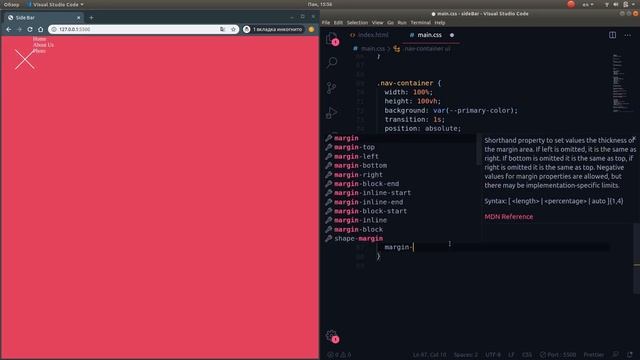Open the Explorer panel in VS Code
Viewport: 640px width, 360px height.
click(x=332, y=39)
